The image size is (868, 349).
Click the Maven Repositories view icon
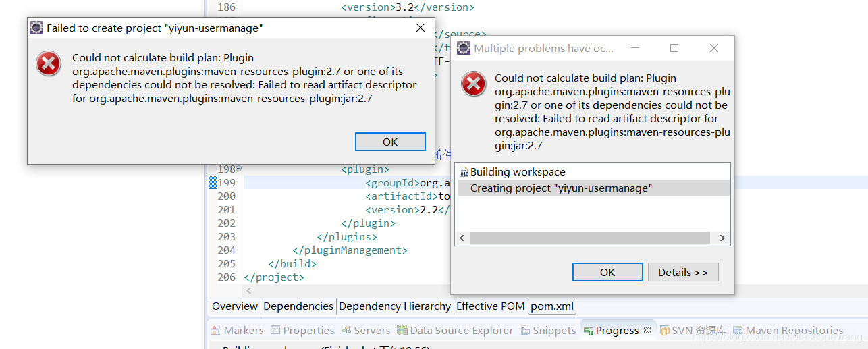[x=738, y=330]
